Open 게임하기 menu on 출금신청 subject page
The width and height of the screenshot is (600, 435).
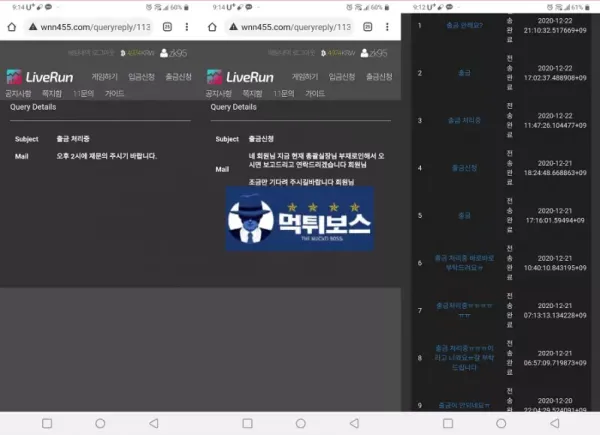[305, 77]
